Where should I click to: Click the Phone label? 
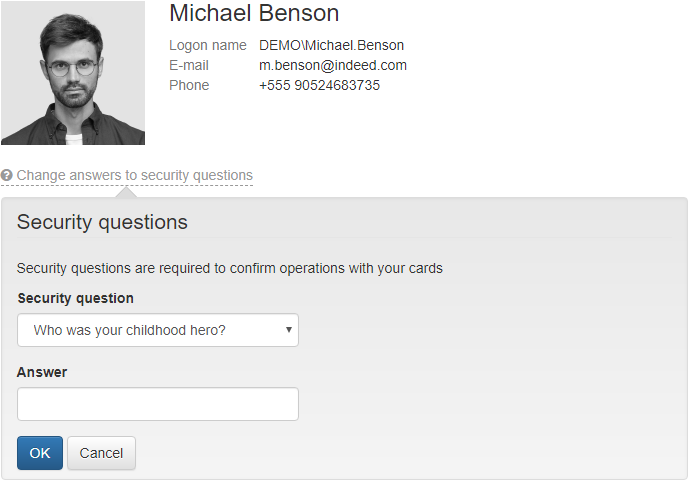(x=189, y=85)
